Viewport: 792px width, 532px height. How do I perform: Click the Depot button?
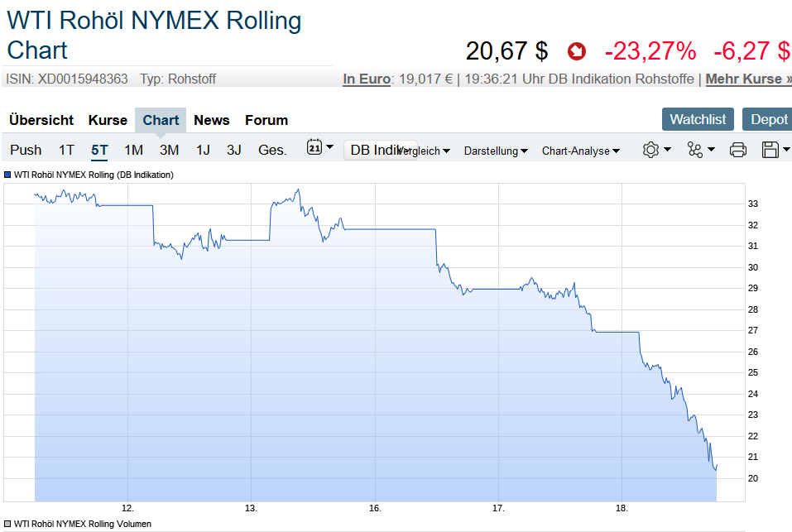[x=768, y=119]
